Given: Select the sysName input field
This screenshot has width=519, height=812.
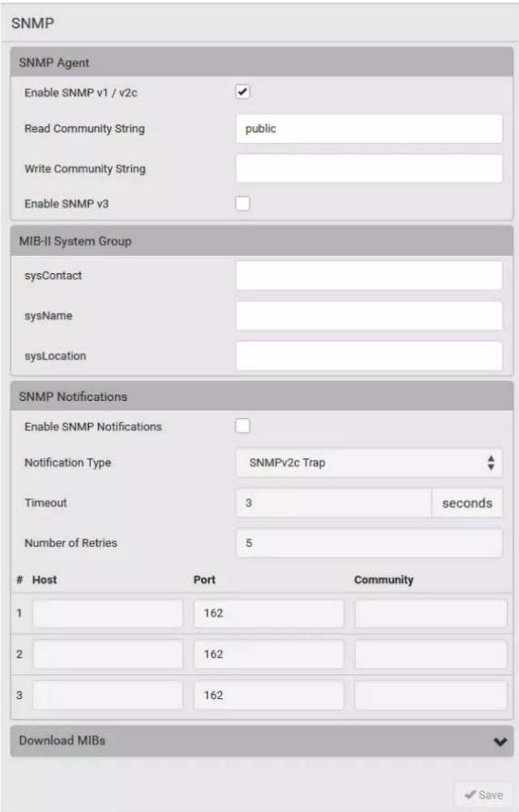Looking at the screenshot, I should pos(369,316).
